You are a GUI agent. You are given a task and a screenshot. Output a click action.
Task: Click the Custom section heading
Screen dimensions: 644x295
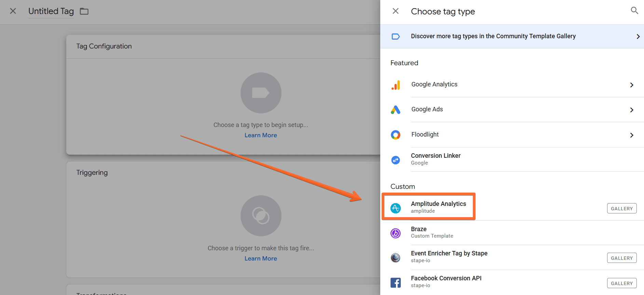click(403, 186)
